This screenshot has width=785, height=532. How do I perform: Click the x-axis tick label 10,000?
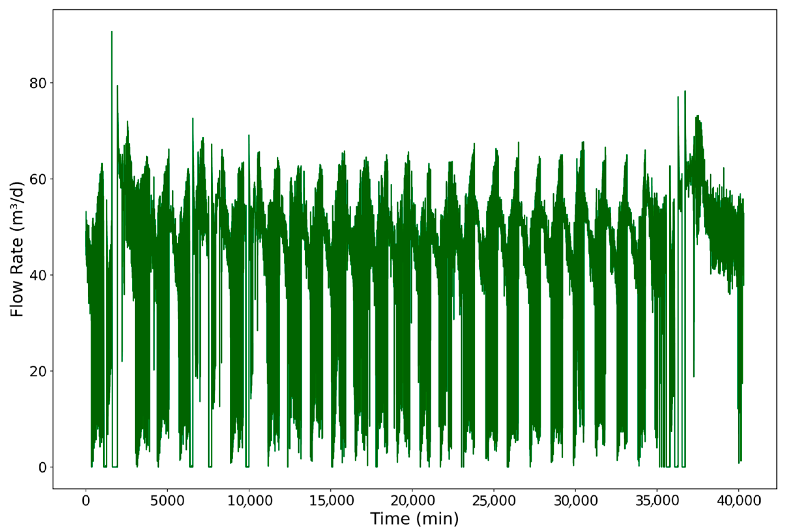[250, 501]
